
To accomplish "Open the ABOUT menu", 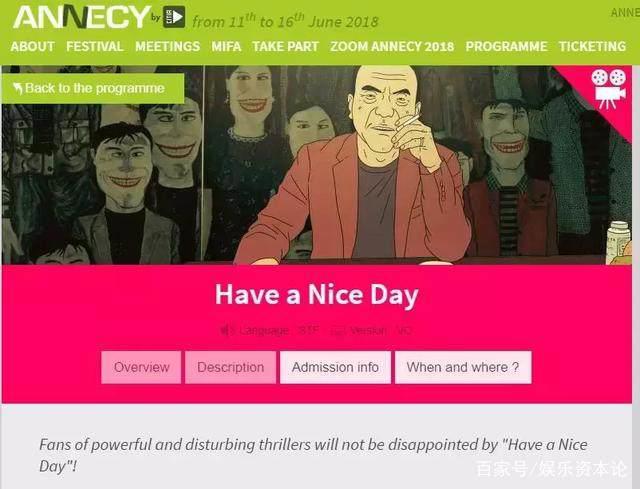I will tap(33, 47).
